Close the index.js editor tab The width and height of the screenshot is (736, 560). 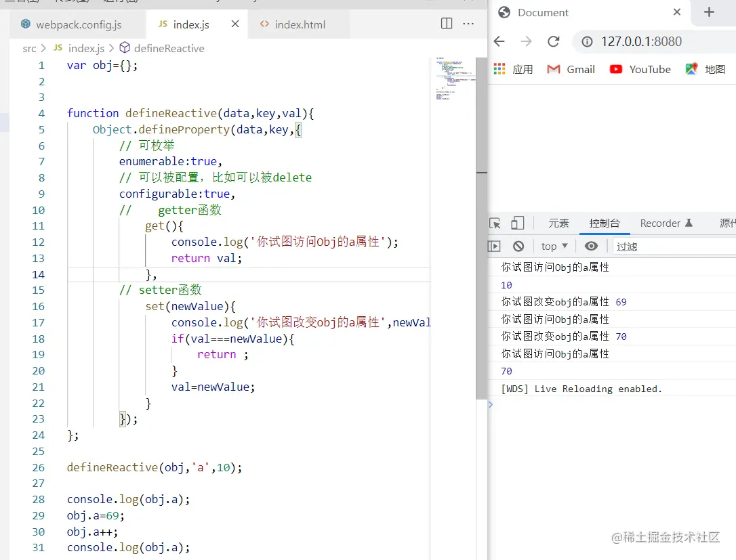(234, 22)
